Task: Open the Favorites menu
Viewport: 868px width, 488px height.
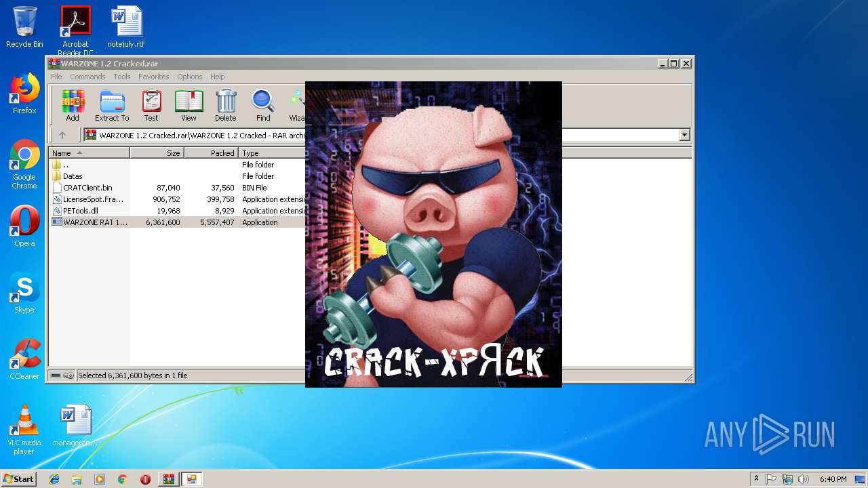Action: click(x=154, y=77)
